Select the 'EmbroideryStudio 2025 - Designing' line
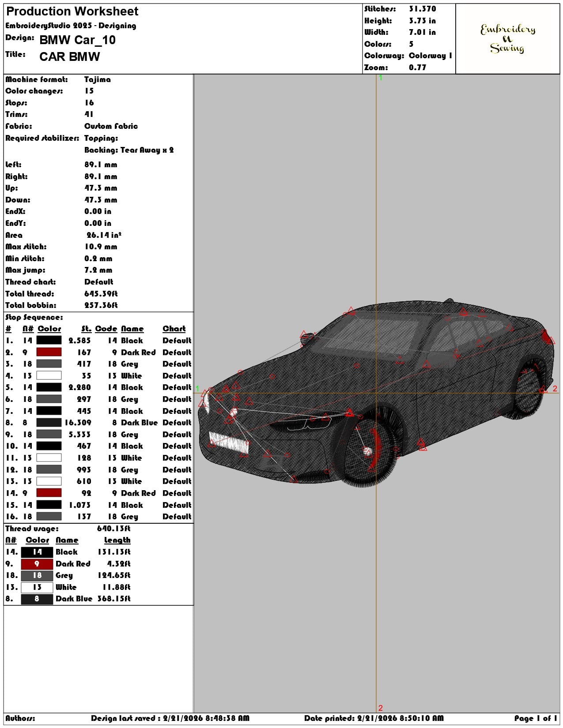Image resolution: width=563 pixels, height=728 pixels. [x=71, y=26]
